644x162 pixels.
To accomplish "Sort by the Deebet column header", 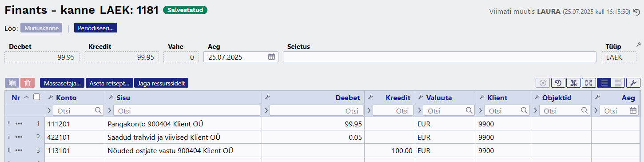I will pos(348,97).
